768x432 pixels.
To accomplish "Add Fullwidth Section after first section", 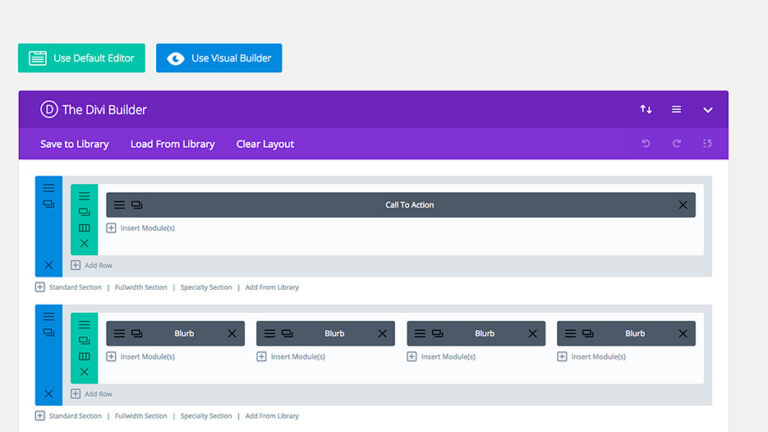I will (x=141, y=287).
